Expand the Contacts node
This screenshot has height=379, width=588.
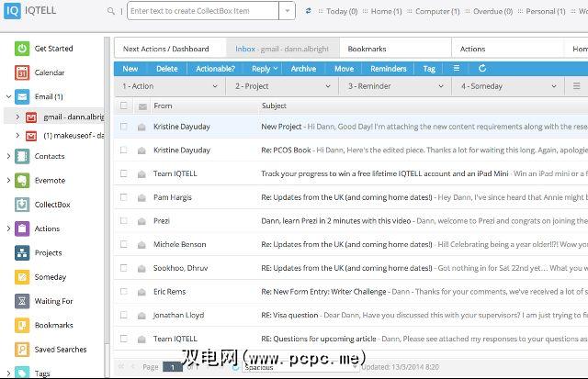8,156
